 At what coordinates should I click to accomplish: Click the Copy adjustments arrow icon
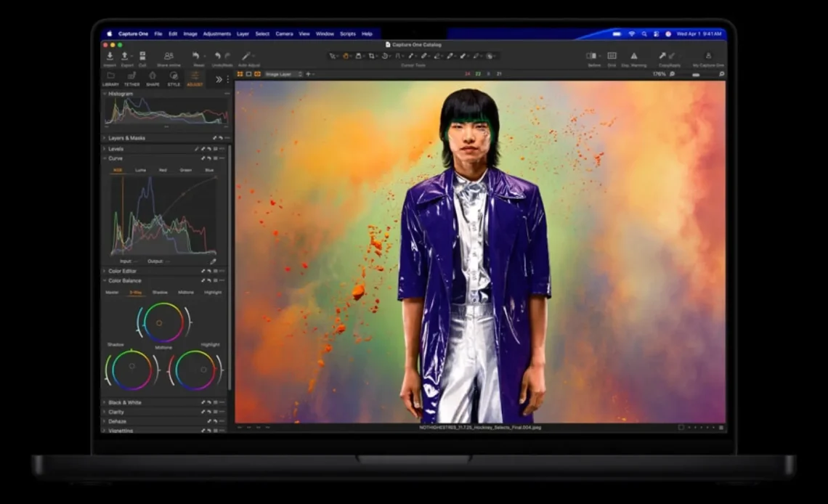click(x=662, y=56)
